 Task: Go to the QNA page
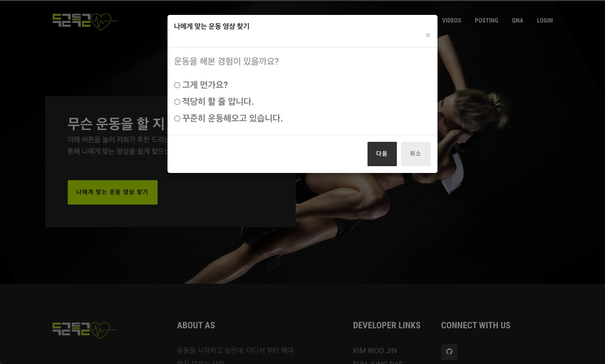coord(517,21)
